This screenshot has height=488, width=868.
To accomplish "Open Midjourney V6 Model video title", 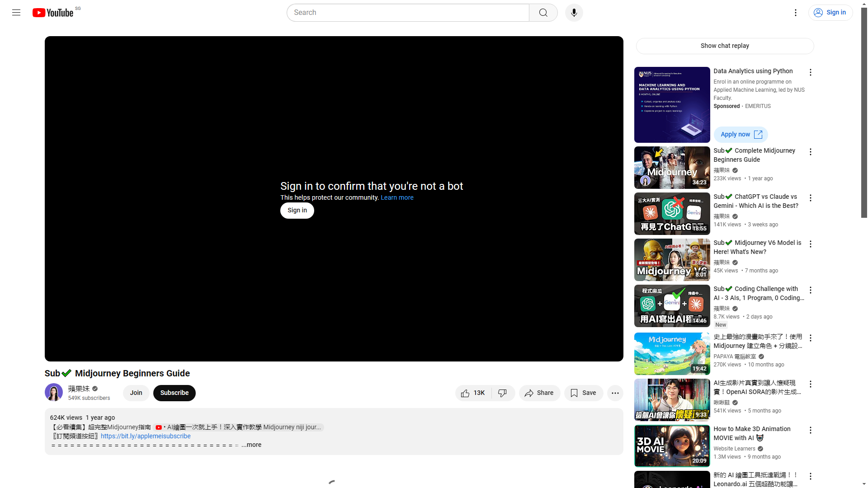I will 757,248.
